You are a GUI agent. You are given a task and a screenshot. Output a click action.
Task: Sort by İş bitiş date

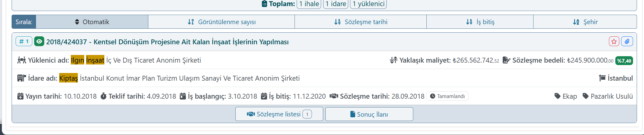point(480,22)
